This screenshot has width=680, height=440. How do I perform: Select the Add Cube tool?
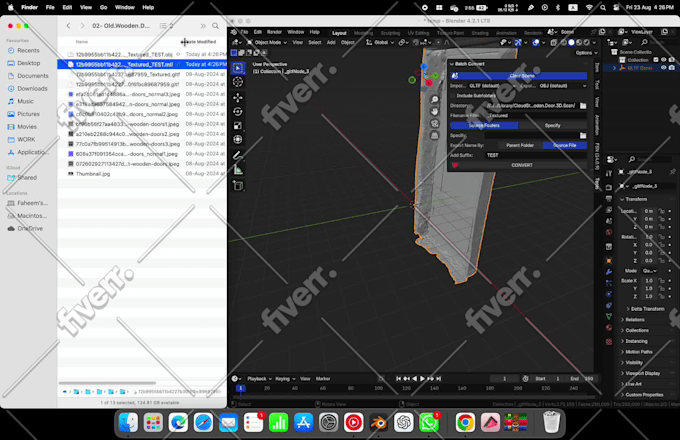(x=238, y=186)
